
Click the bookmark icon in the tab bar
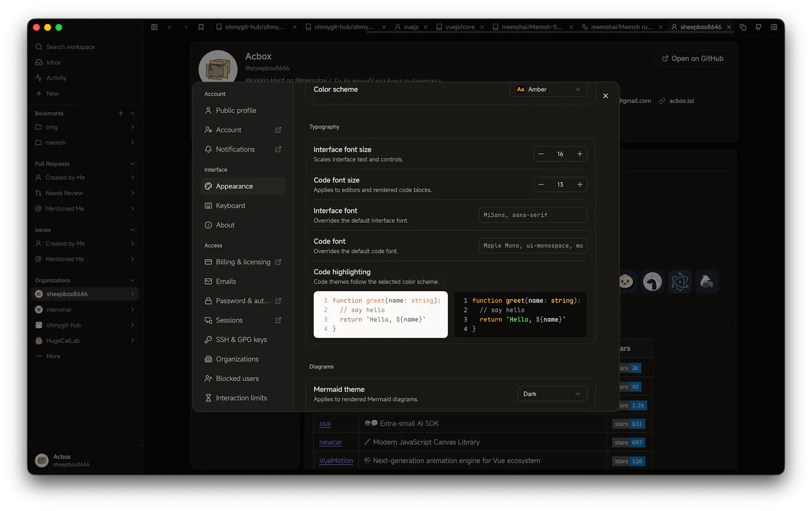click(x=201, y=27)
